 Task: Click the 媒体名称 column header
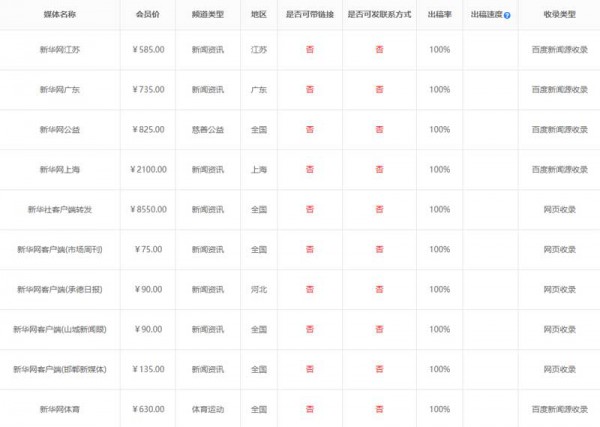click(59, 16)
